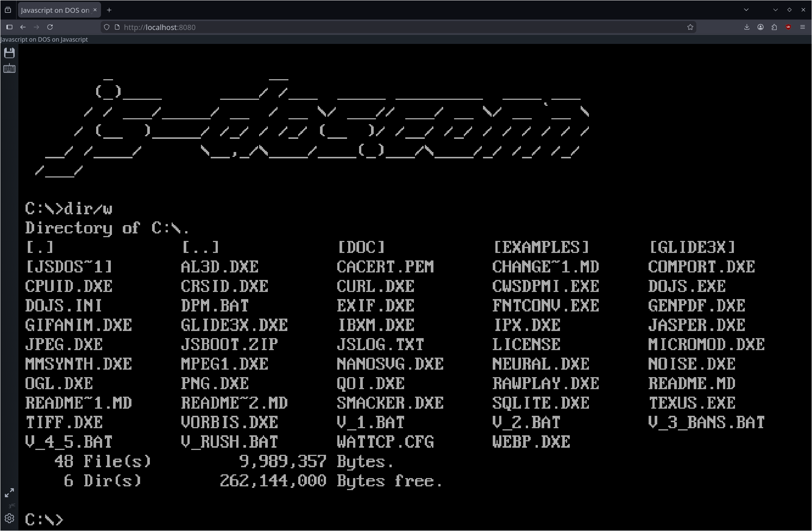The height and width of the screenshot is (531, 812).
Task: Open emulator settings gear icon
Action: pos(9,518)
